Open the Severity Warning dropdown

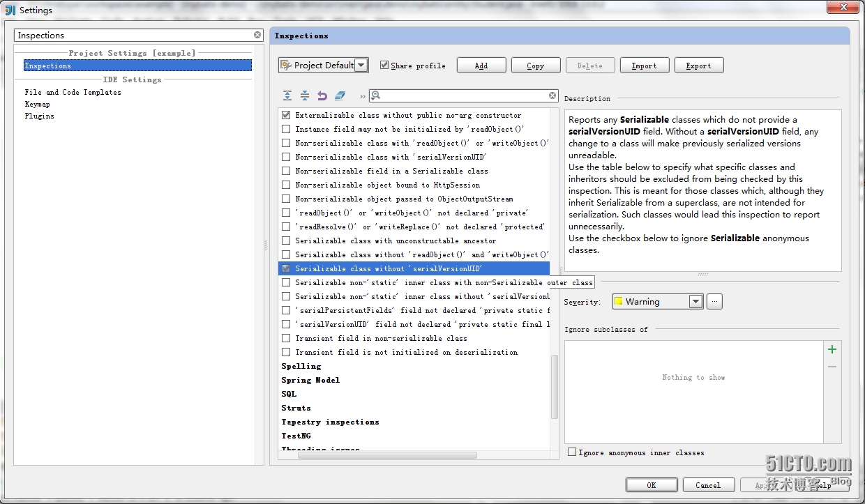coord(695,302)
